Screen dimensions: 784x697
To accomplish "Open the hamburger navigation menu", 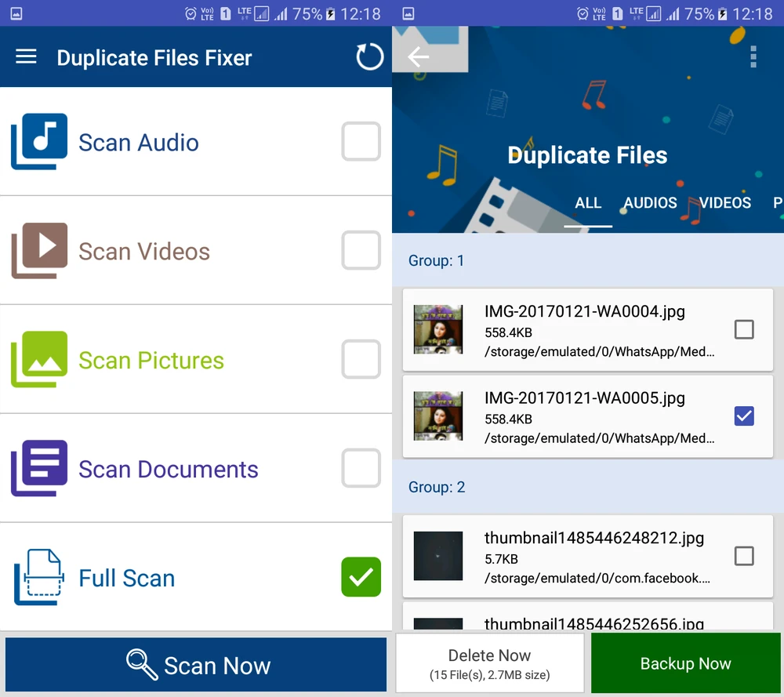I will click(x=27, y=57).
